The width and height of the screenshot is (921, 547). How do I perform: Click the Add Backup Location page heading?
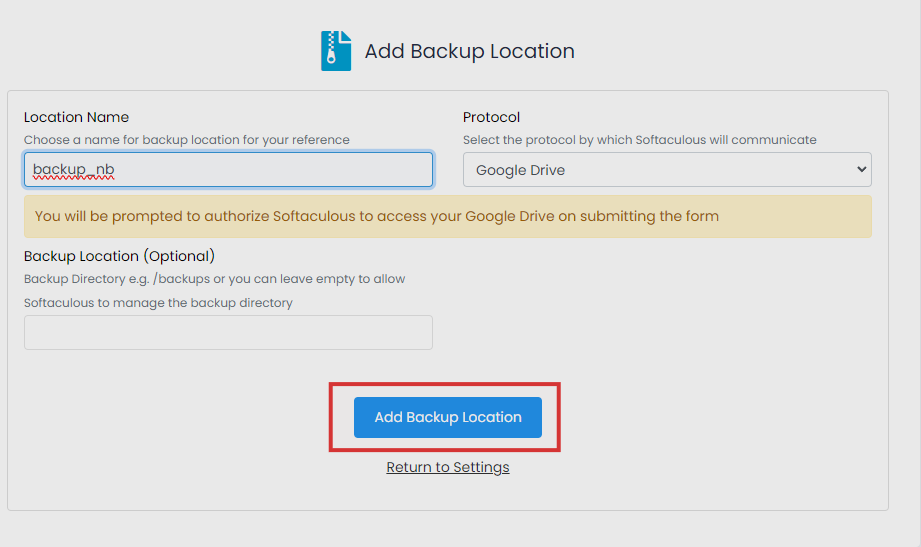point(469,51)
